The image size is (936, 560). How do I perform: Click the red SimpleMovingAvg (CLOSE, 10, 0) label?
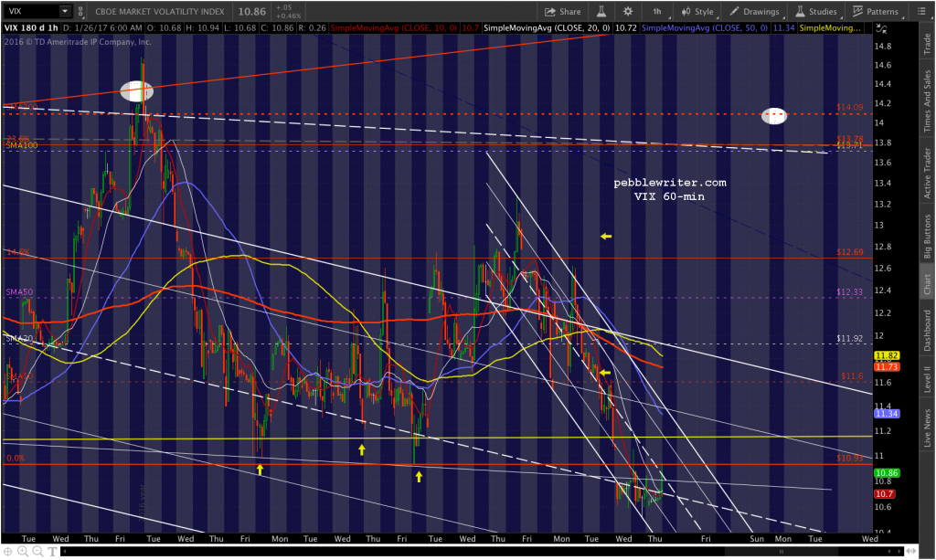click(x=395, y=28)
